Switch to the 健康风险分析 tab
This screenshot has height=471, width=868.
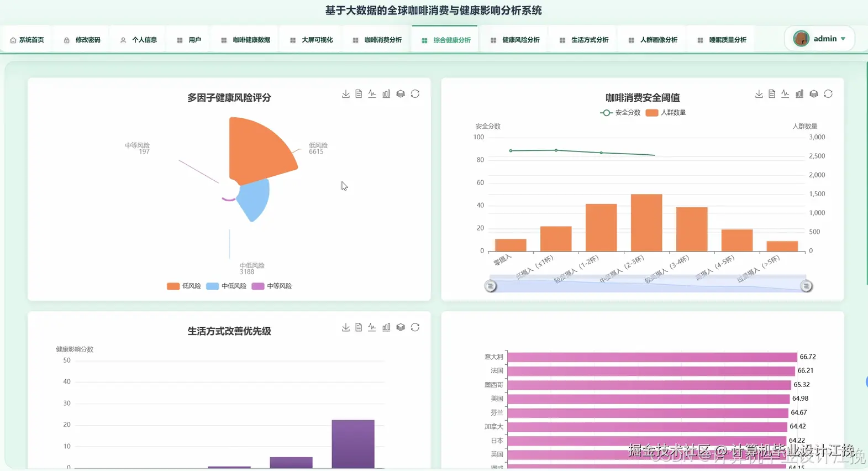click(515, 40)
